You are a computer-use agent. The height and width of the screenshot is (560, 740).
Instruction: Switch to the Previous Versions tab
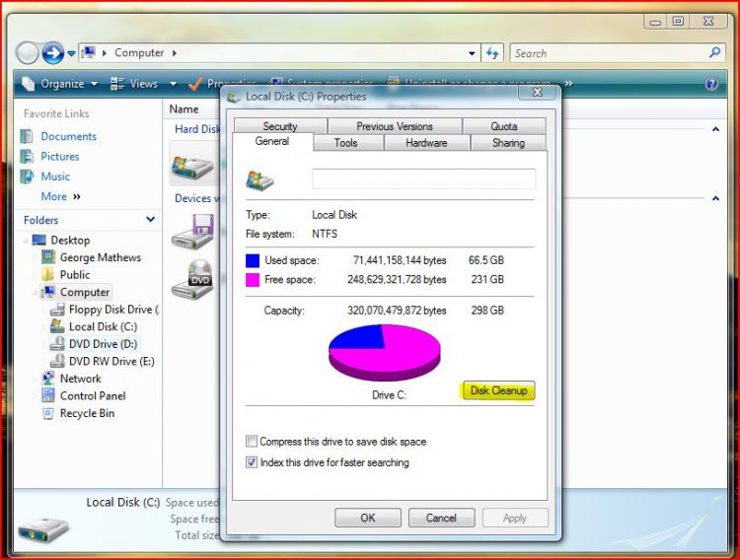point(395,126)
